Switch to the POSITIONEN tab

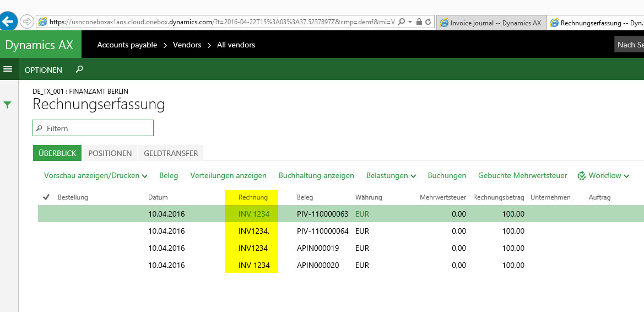tap(110, 153)
